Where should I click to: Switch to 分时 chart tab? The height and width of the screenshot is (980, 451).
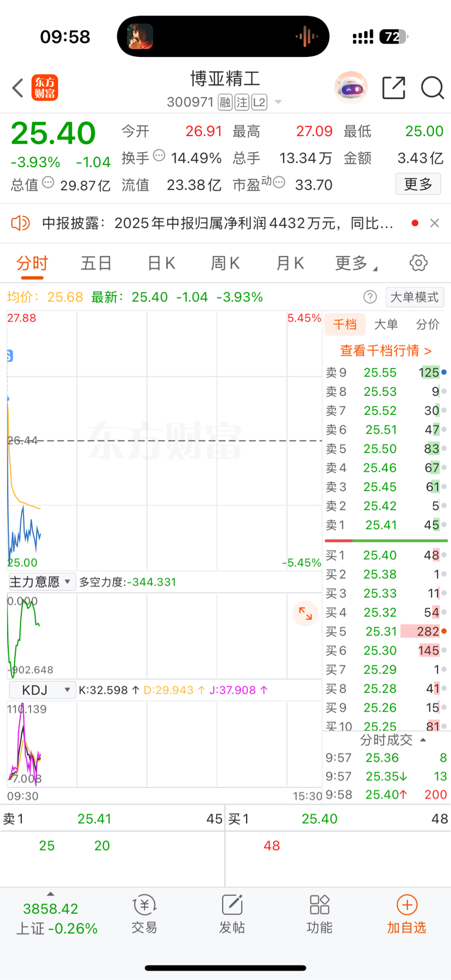point(32,263)
